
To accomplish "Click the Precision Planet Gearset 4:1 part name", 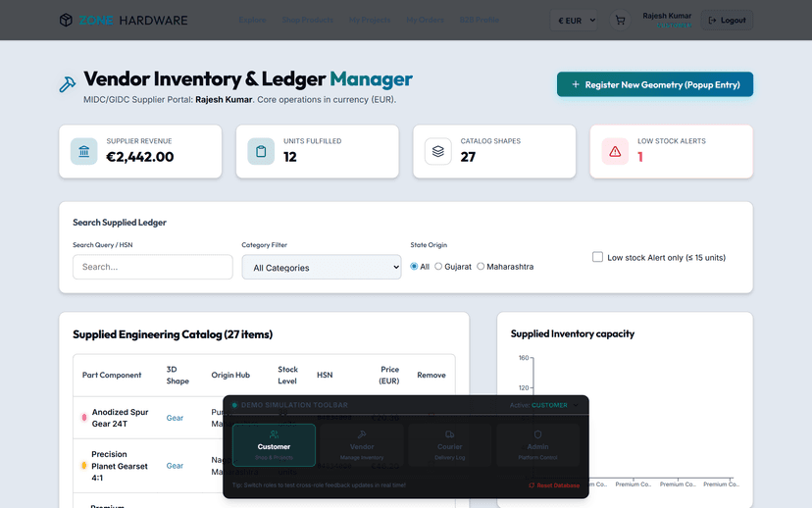I will click(x=120, y=466).
